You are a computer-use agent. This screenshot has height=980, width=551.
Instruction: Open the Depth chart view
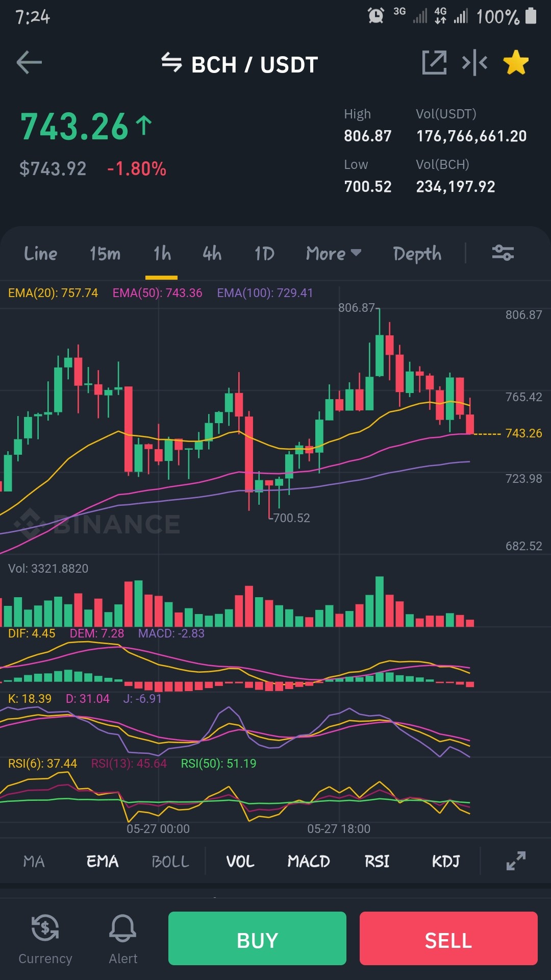point(417,254)
